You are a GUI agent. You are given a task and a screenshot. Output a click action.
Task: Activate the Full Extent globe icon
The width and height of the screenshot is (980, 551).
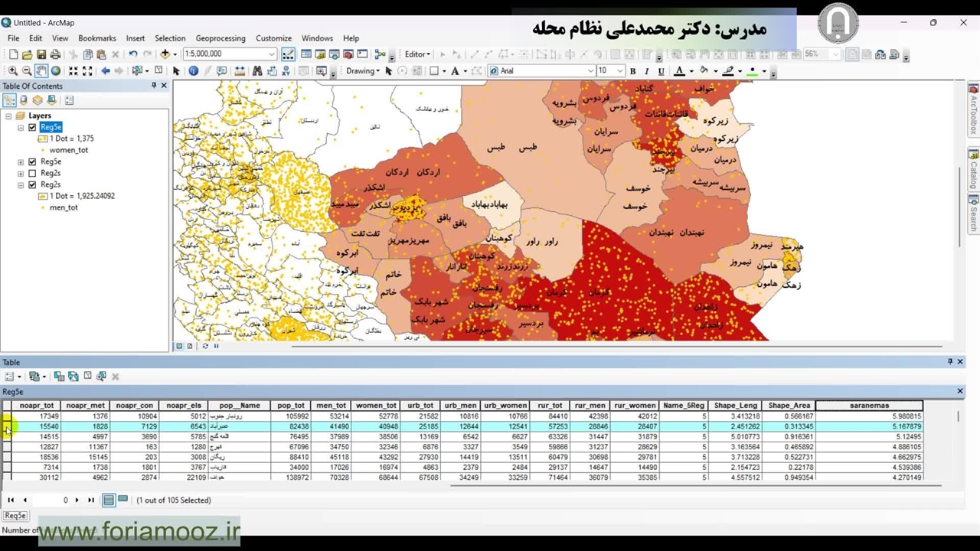[56, 71]
